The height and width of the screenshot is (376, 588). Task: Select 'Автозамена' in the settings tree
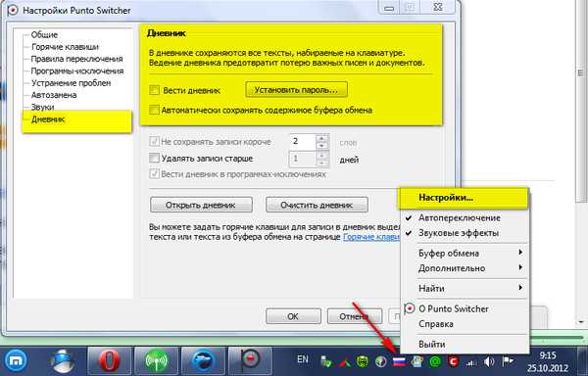(x=54, y=95)
